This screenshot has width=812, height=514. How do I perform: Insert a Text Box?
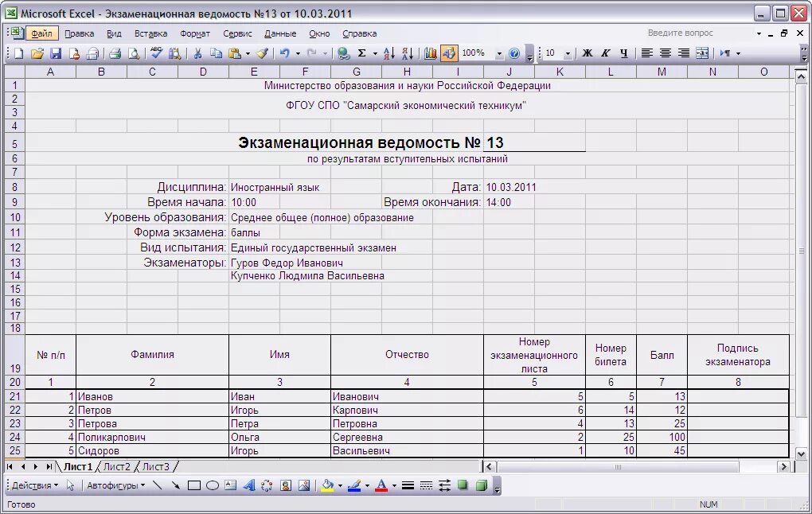(230, 485)
